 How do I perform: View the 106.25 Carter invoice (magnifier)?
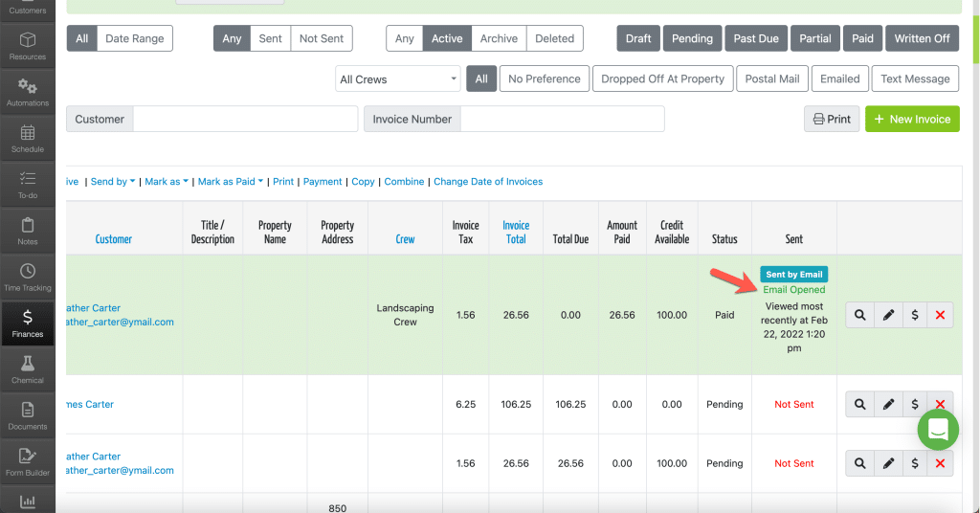point(860,404)
